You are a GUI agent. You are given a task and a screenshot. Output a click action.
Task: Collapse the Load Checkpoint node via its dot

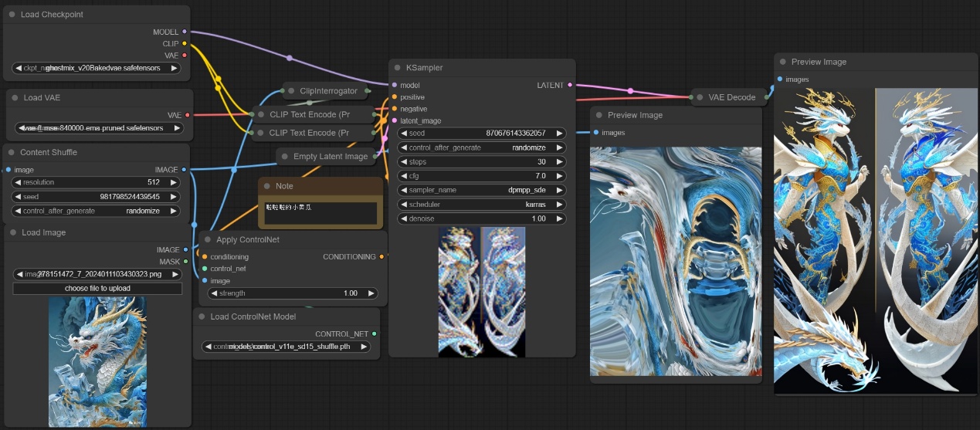12,15
